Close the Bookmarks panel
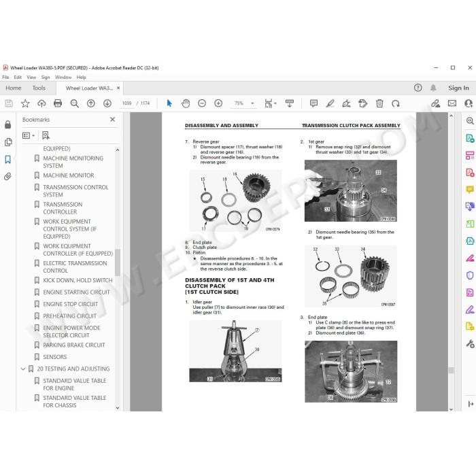 tap(113, 120)
